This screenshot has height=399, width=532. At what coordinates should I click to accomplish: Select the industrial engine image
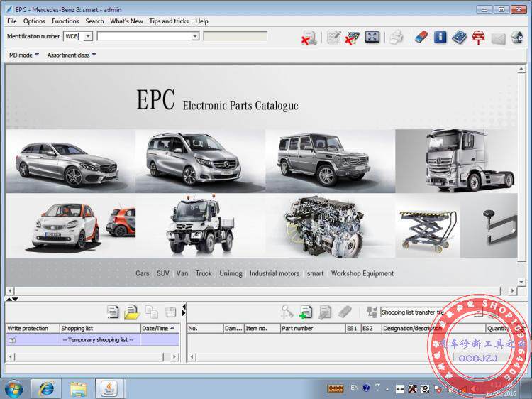pyautogui.click(x=330, y=226)
